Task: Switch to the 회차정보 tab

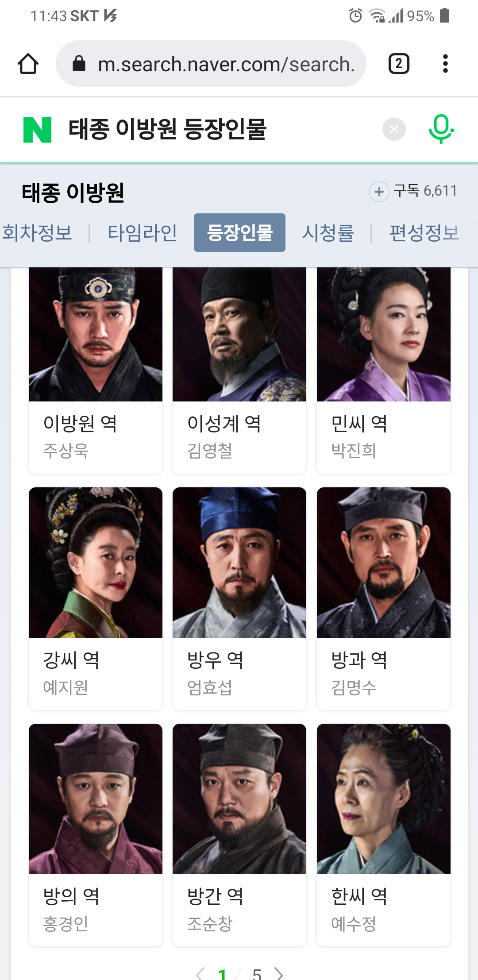Action: [x=37, y=233]
